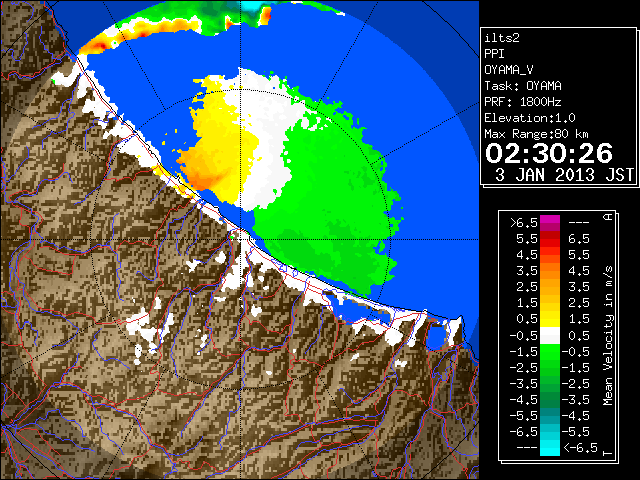Image resolution: width=640 pixels, height=480 pixels.
Task: Click the white -0.5 to 0.5 legend swatch
Action: point(550,336)
